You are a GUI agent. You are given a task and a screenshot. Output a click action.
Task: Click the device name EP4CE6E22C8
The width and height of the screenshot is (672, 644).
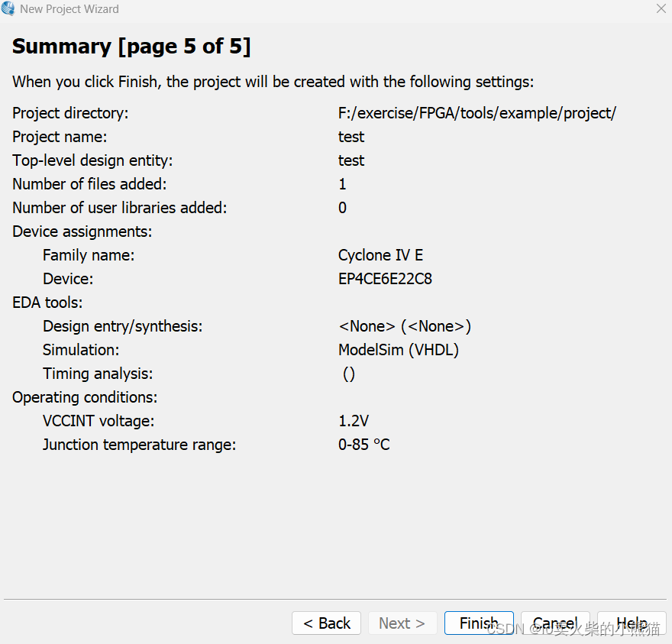coord(385,279)
